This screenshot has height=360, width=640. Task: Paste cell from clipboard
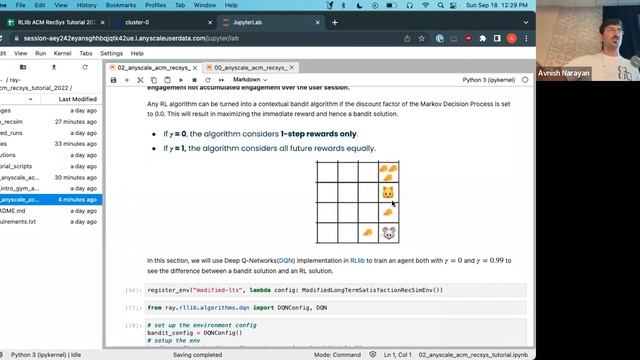coord(167,80)
